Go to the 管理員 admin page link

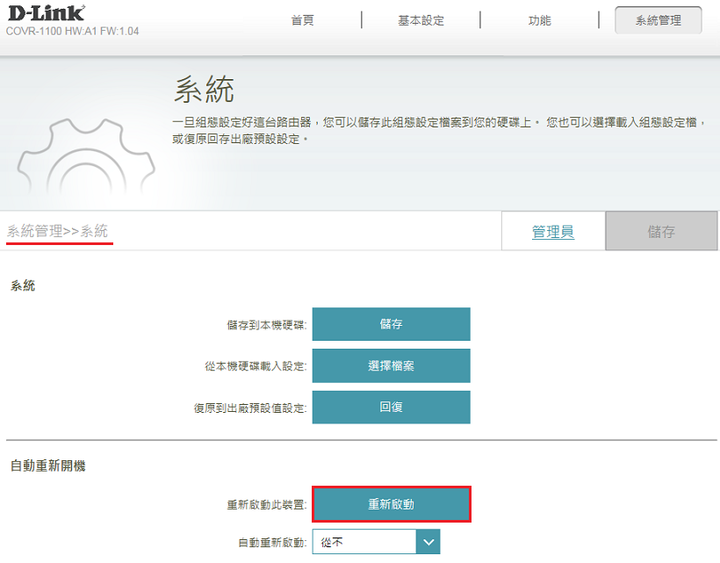[553, 231]
